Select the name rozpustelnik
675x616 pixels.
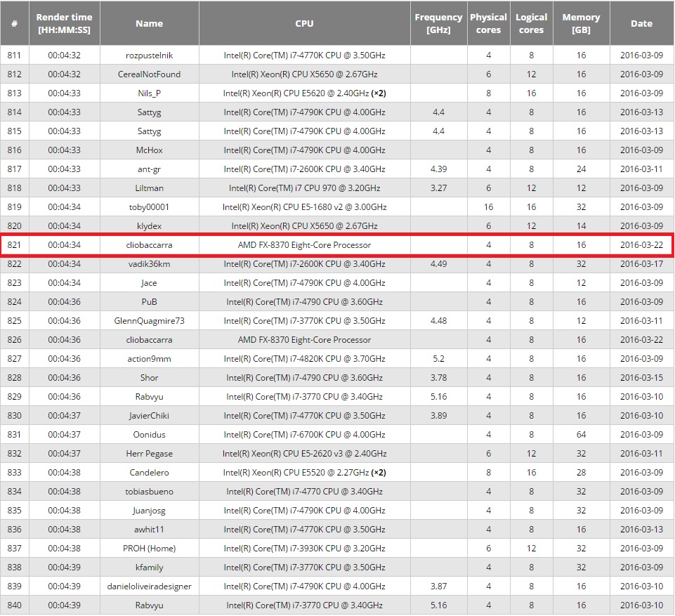click(x=149, y=55)
